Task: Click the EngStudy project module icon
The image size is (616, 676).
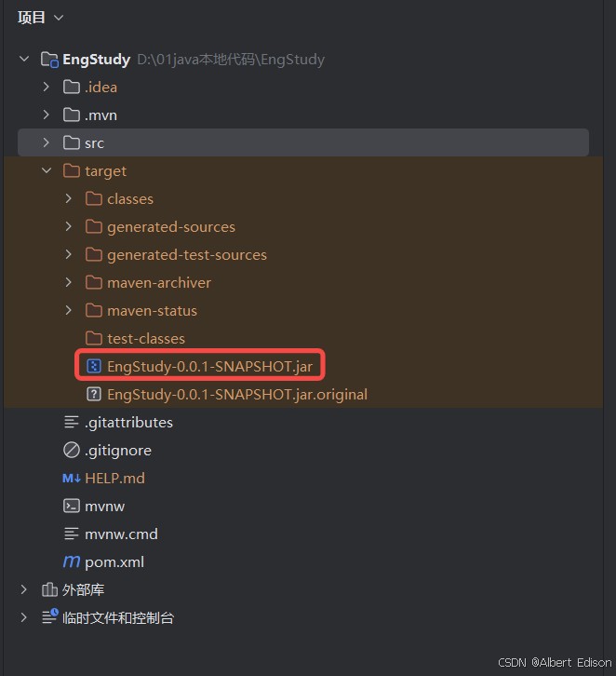Action: [x=49, y=60]
